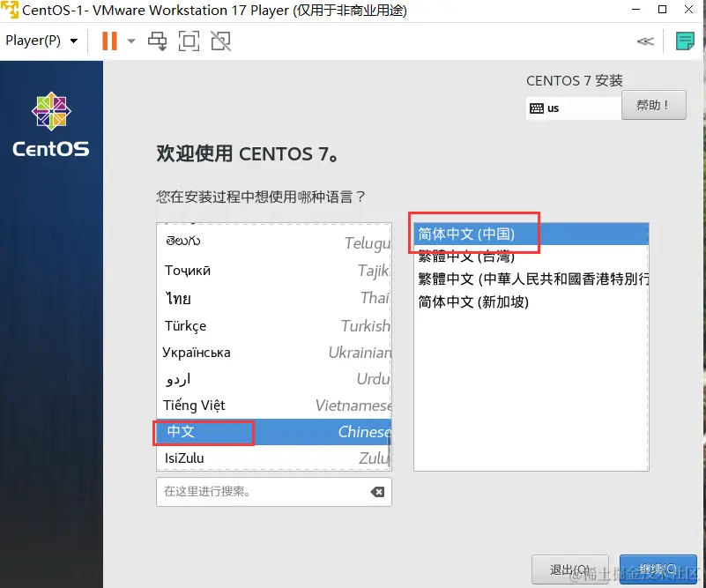
Task: Toggle Unity mode icon
Action: point(221,41)
